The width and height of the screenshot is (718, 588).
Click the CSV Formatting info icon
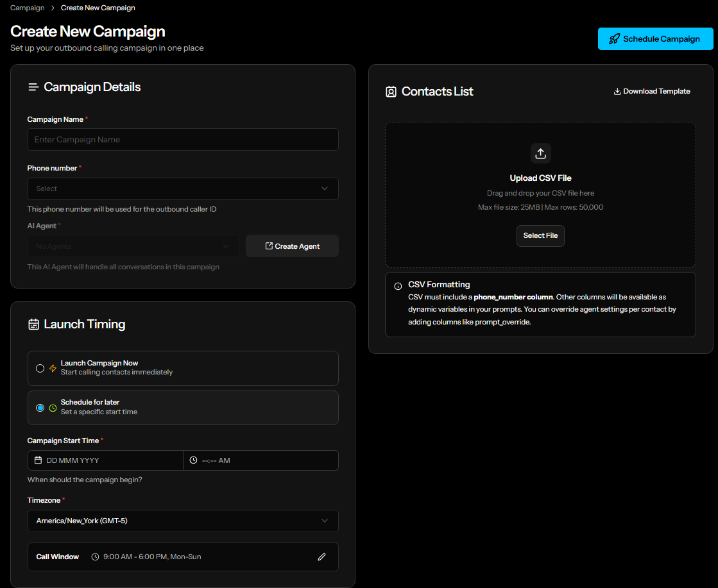pyautogui.click(x=398, y=286)
